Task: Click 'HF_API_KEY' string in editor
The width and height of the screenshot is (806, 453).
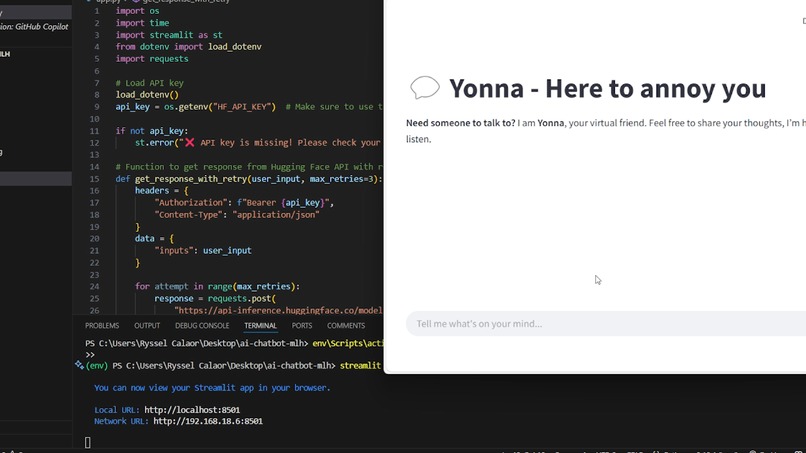Action: pos(243,106)
